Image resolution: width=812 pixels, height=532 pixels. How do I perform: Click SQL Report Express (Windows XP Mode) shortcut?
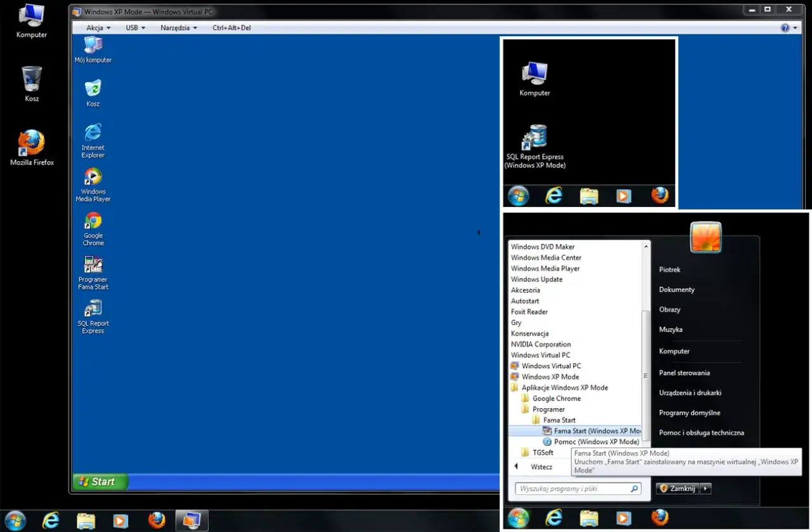(x=535, y=138)
